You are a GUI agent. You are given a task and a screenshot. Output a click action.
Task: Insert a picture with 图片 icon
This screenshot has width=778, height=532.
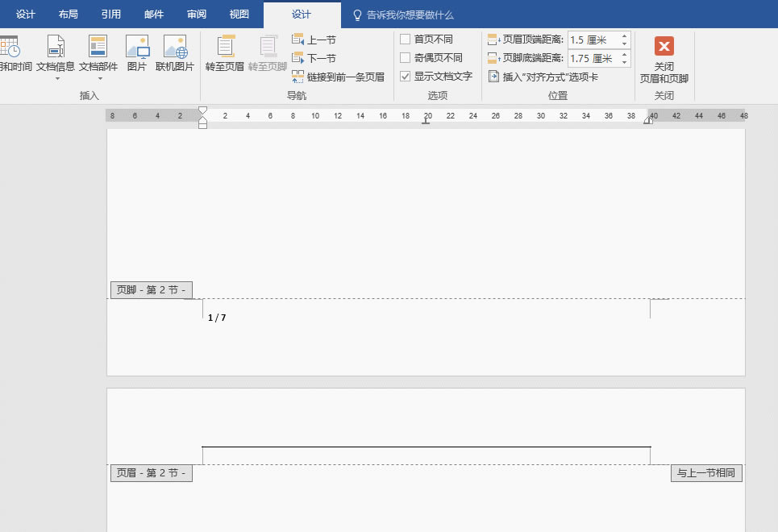pyautogui.click(x=137, y=46)
